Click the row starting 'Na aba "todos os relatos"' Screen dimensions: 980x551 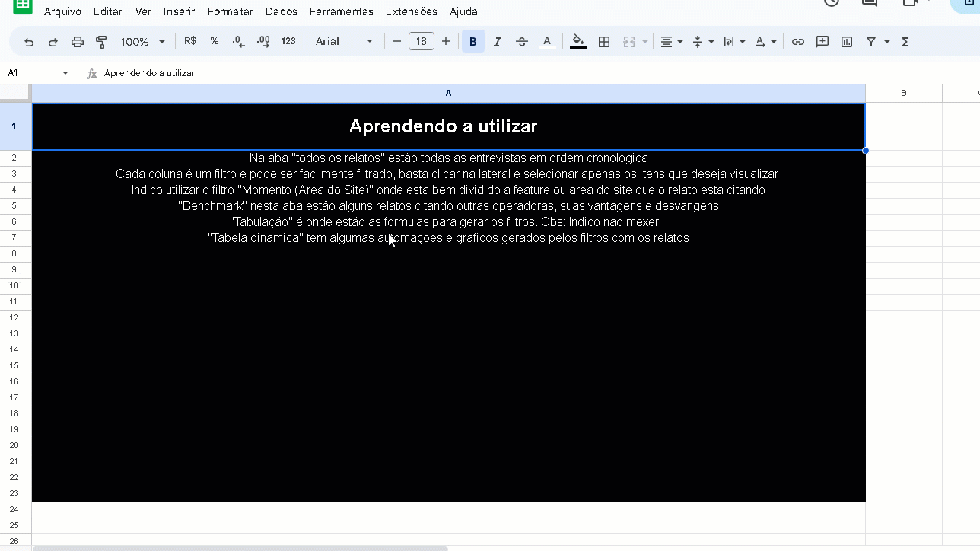[448, 158]
